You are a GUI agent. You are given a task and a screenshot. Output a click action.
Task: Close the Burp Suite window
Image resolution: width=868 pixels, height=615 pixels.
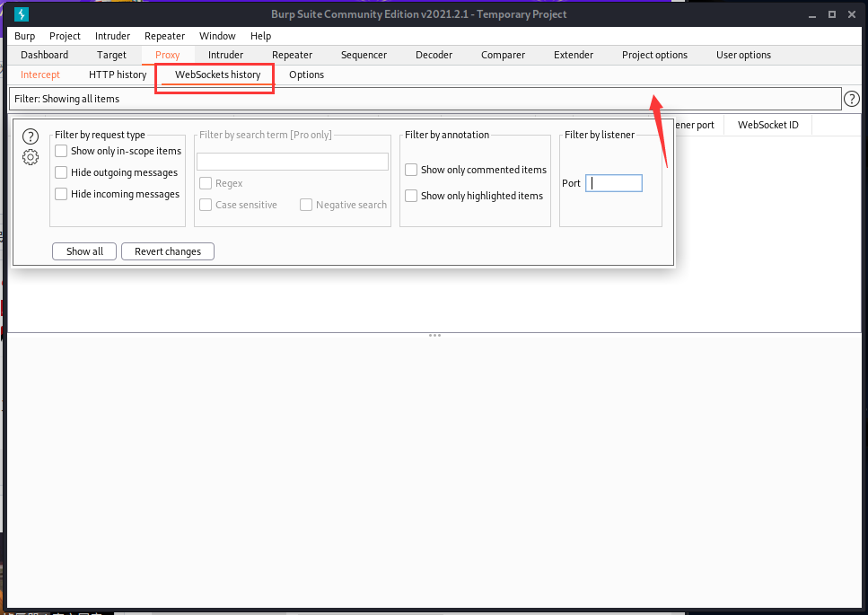point(852,14)
